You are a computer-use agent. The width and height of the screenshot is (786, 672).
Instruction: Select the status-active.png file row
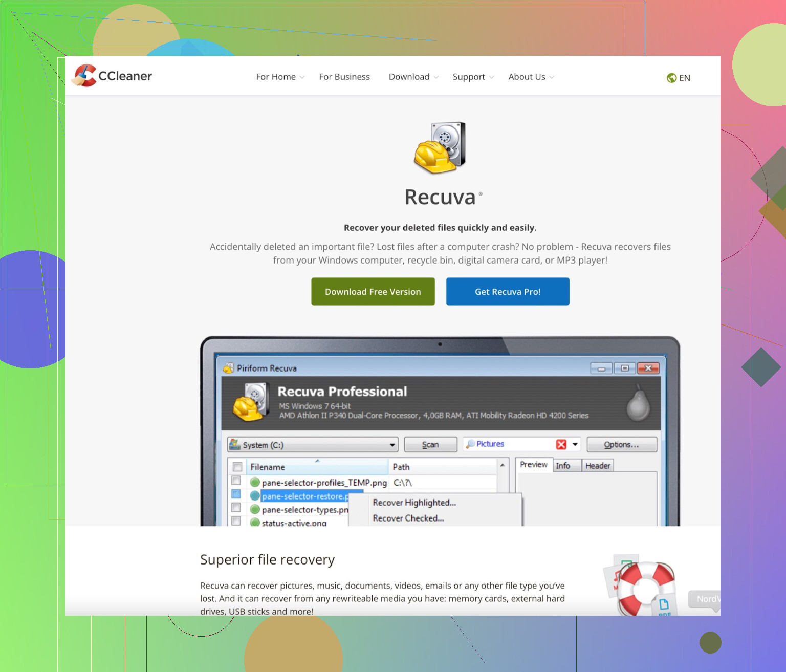(294, 523)
